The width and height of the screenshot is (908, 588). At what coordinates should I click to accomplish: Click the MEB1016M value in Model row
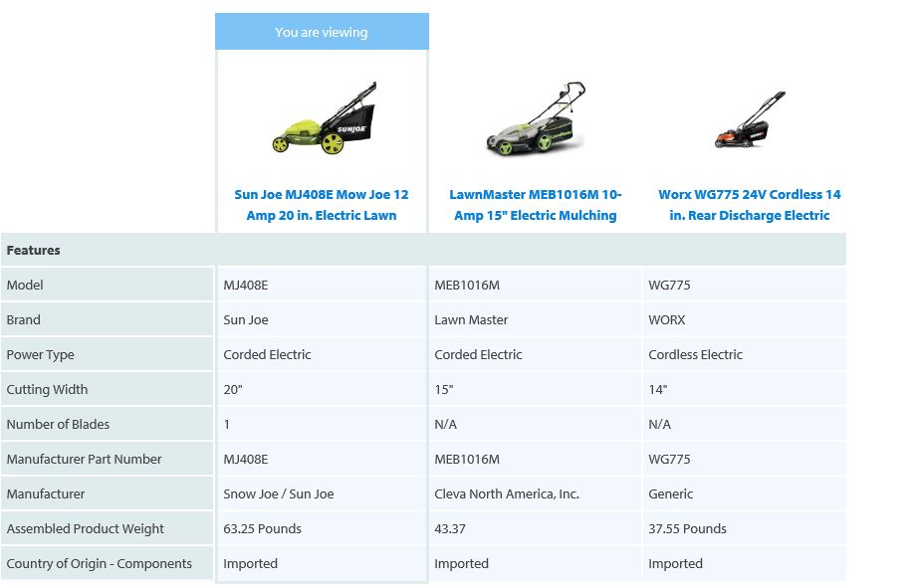(x=467, y=285)
